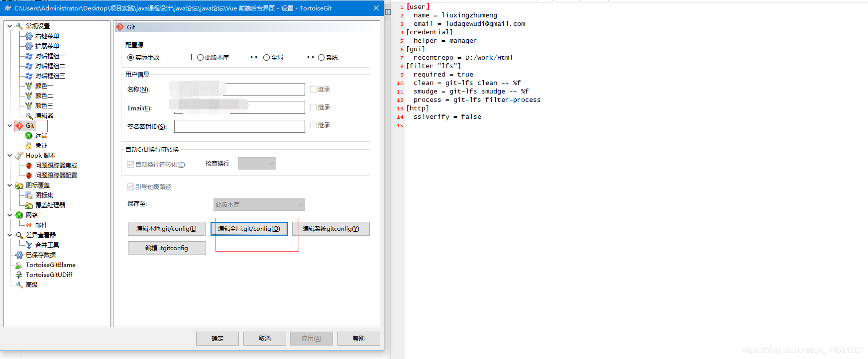Click the 颜色二 paintbrush icon
The width and height of the screenshot is (868, 359).
(29, 96)
